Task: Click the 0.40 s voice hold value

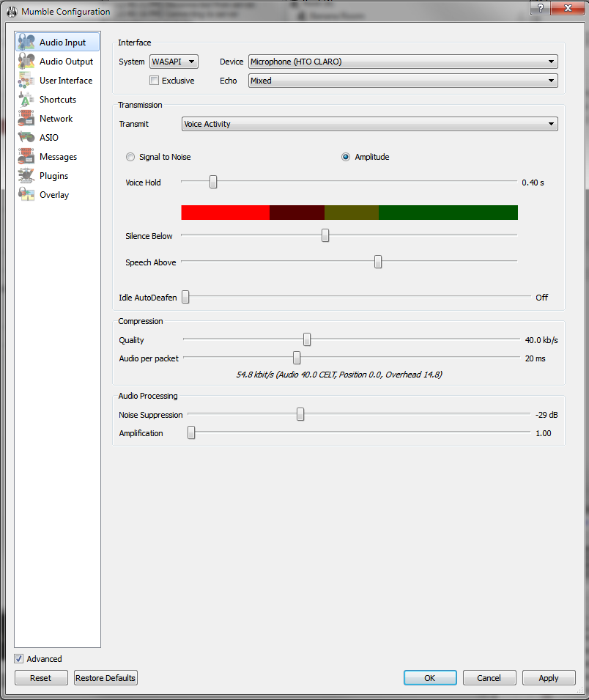Action: coord(533,183)
